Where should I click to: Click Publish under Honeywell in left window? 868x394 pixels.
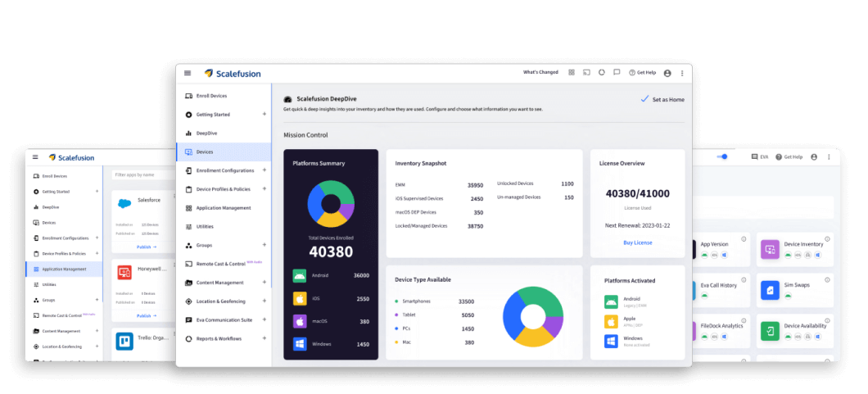coord(146,316)
